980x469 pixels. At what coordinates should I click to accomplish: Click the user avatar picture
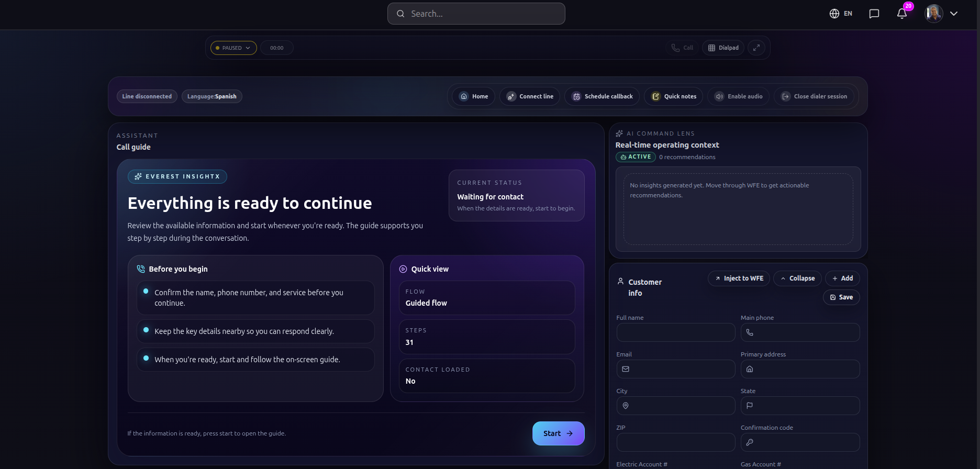coord(934,14)
